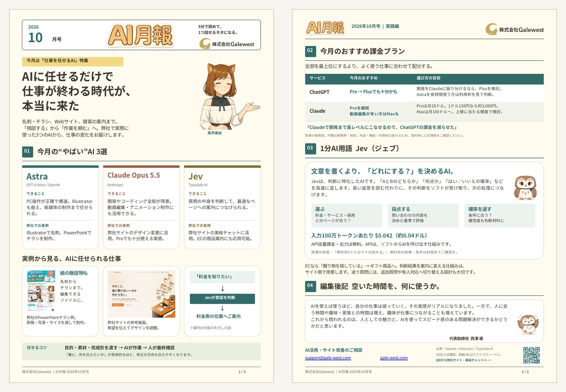Image resolution: width=566 pixels, height=392 pixels.
Task: Click the '確率を返す' feature box
Action: coord(500,215)
